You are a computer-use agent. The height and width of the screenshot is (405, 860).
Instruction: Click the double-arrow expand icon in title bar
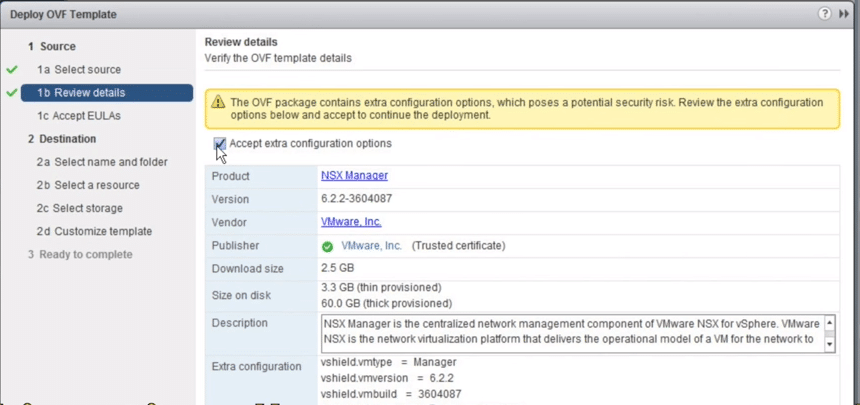(844, 14)
